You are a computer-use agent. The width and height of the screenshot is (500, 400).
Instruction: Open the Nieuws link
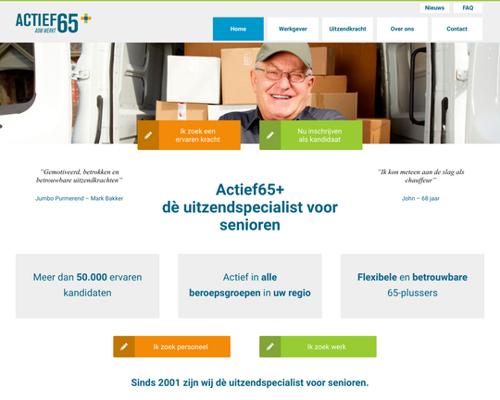[434, 8]
